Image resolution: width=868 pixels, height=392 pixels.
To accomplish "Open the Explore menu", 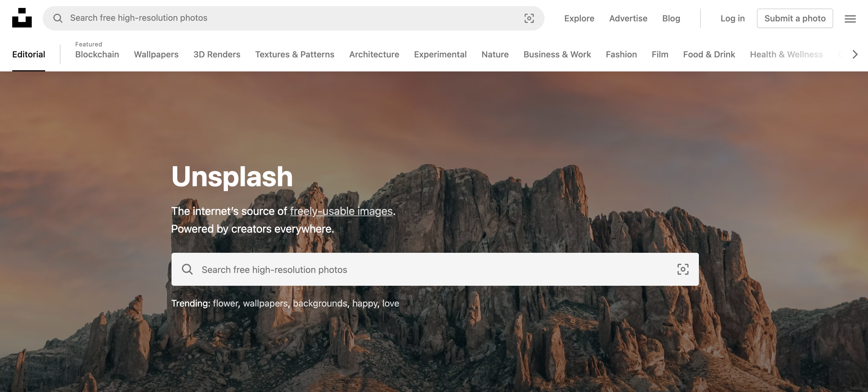I will click(x=579, y=18).
